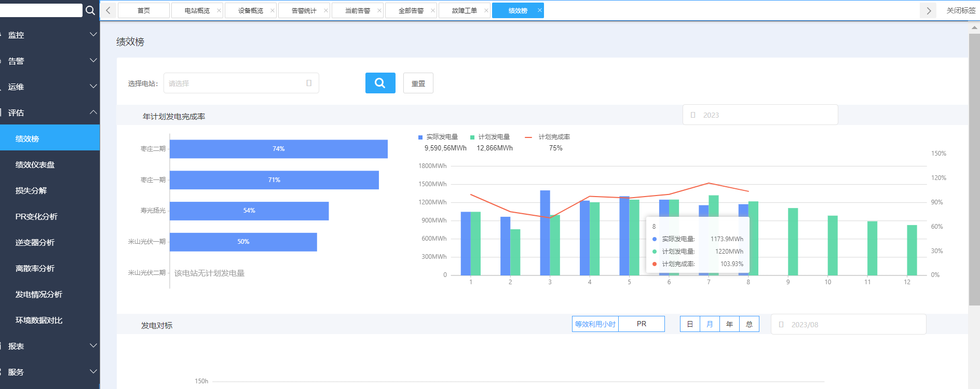Click 关闭标签 to close tabs
The image size is (980, 389).
(961, 10)
